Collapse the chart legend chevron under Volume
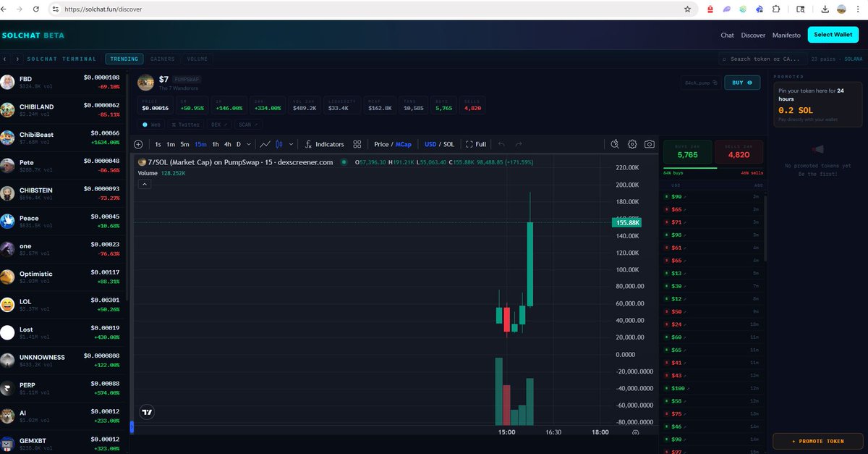868x454 pixels. click(144, 185)
